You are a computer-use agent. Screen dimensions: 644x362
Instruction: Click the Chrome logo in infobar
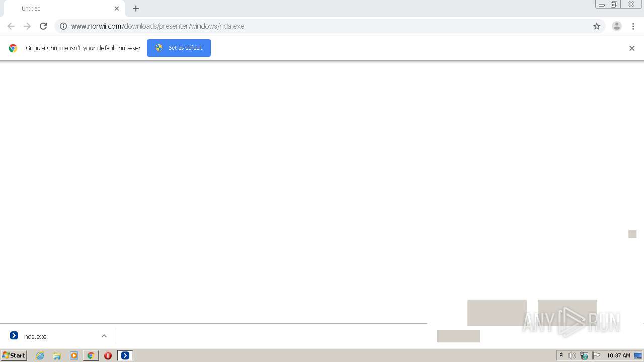[x=13, y=48]
